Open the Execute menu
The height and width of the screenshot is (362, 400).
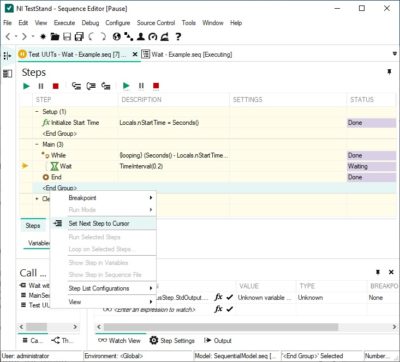pyautogui.click(x=64, y=23)
